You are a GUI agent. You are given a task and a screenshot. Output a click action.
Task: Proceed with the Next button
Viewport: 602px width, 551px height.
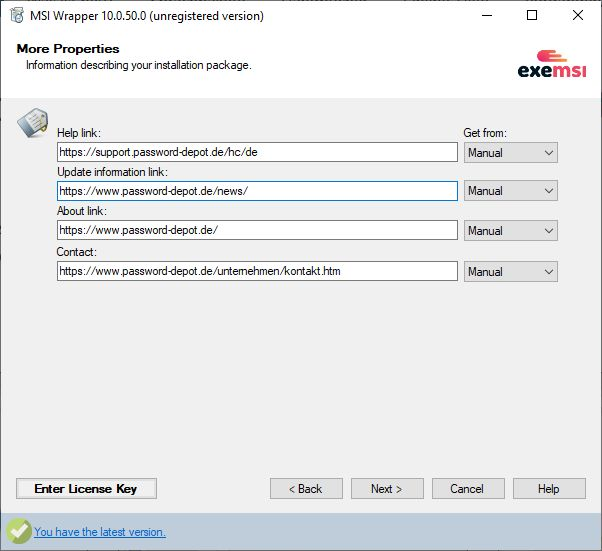tap(387, 488)
